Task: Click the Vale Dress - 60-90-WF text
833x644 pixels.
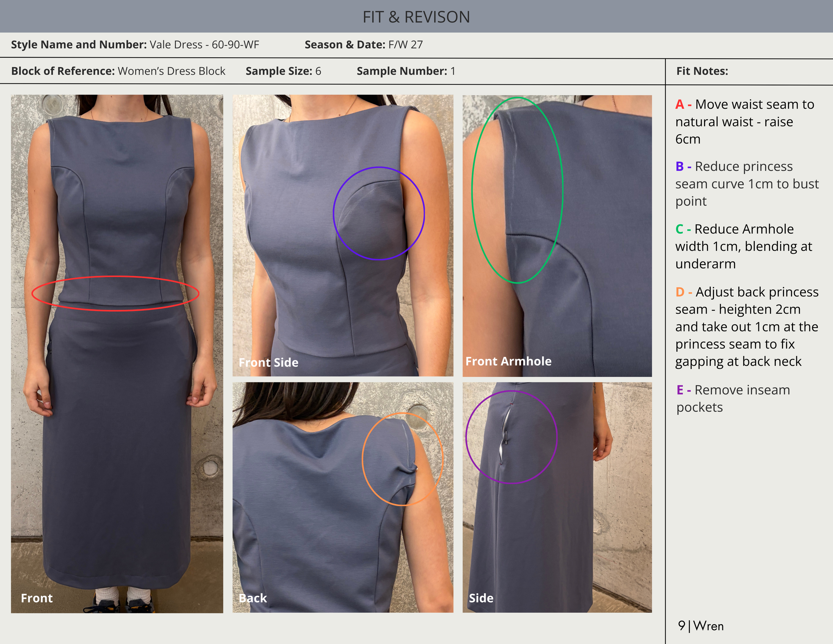Action: click(204, 45)
